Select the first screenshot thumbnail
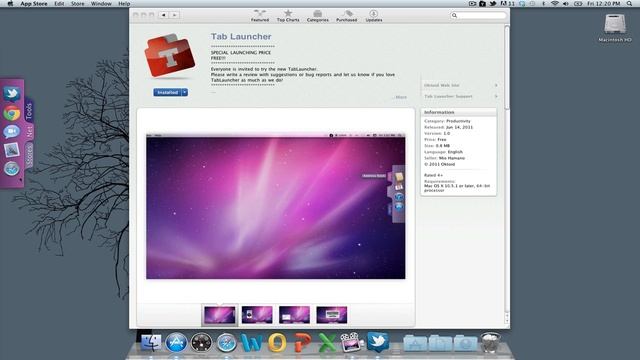 [220, 315]
